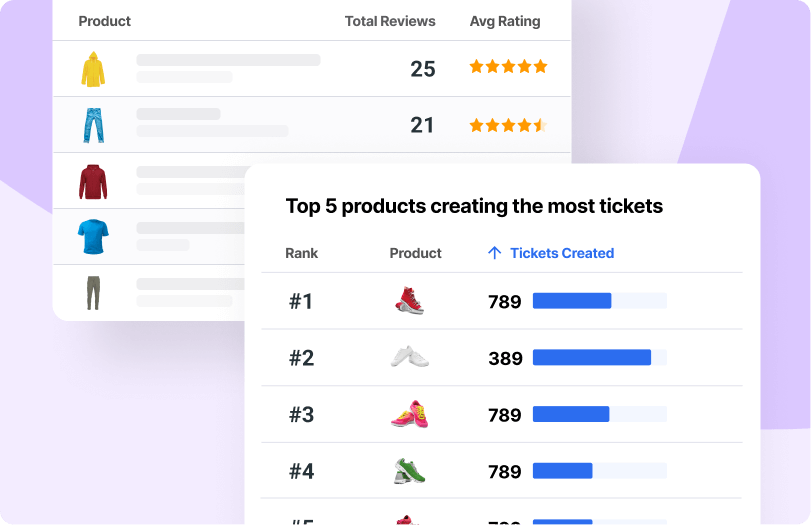Click the blue jeans product image
The width and height of the screenshot is (811, 525).
pos(94,125)
